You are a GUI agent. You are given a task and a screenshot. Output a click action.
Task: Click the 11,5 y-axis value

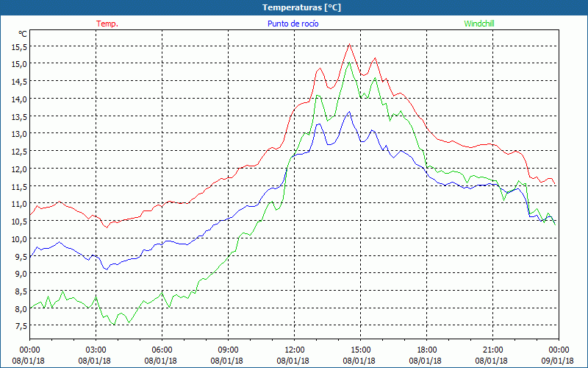pos(20,186)
